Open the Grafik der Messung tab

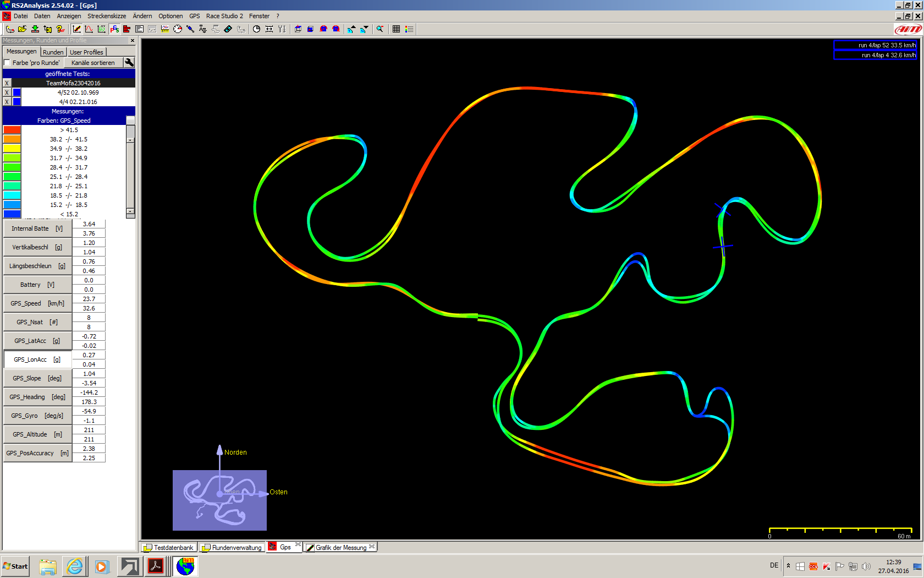coord(340,547)
